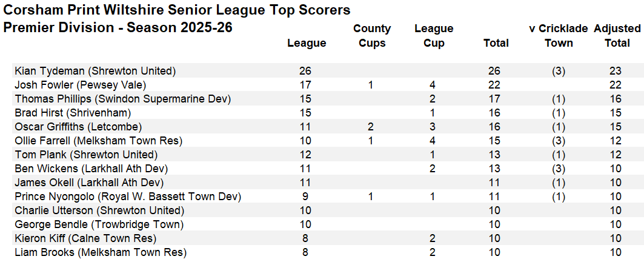Image resolution: width=644 pixels, height=259 pixels.
Task: Select the Total column header
Action: coord(496,43)
